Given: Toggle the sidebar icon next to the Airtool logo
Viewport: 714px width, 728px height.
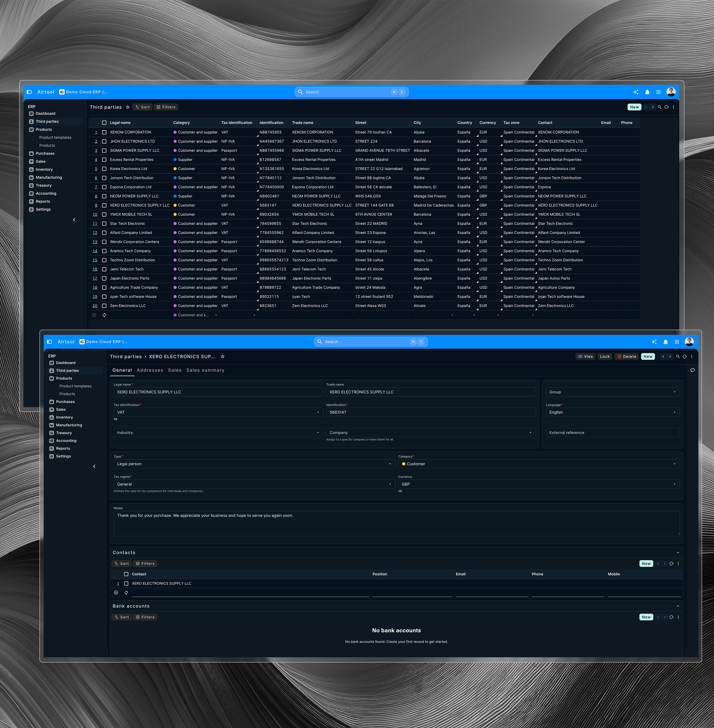Looking at the screenshot, I should [29, 92].
